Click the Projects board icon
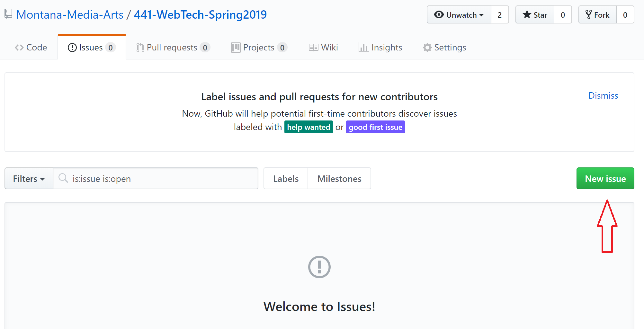The width and height of the screenshot is (644, 329). 236,48
